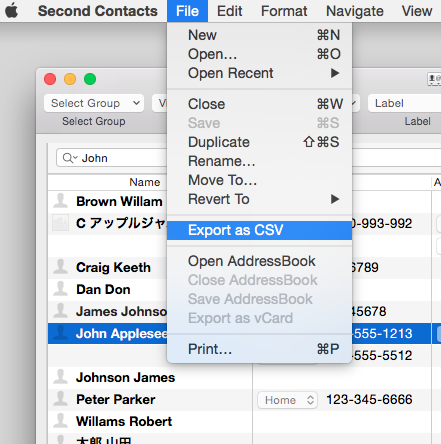Open the Navigate menu
The image size is (441, 444).
[x=355, y=11]
